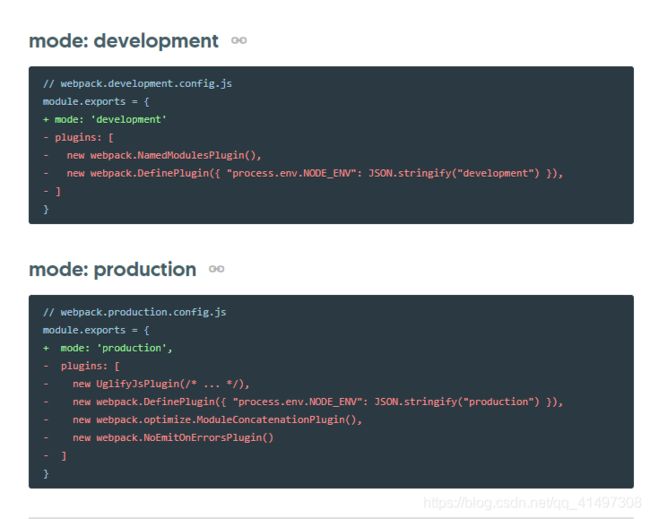Click the "mode: production" heading
The height and width of the screenshot is (519, 650).
113,269
